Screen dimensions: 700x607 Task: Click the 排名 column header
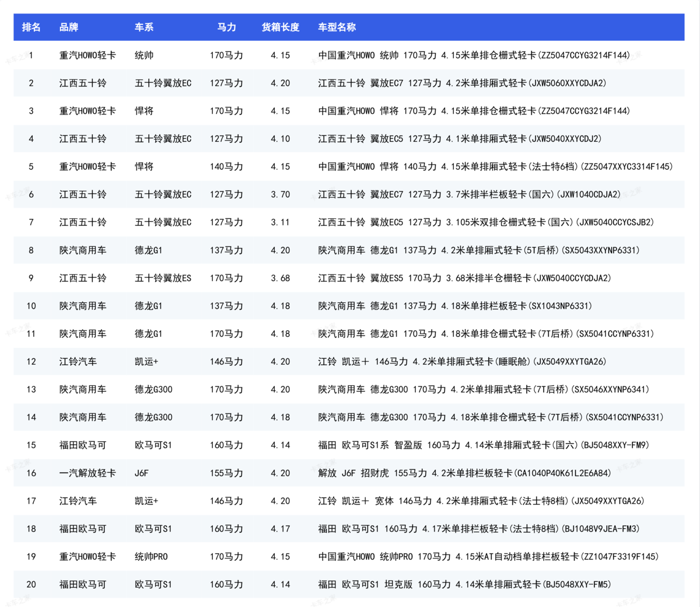click(32, 27)
